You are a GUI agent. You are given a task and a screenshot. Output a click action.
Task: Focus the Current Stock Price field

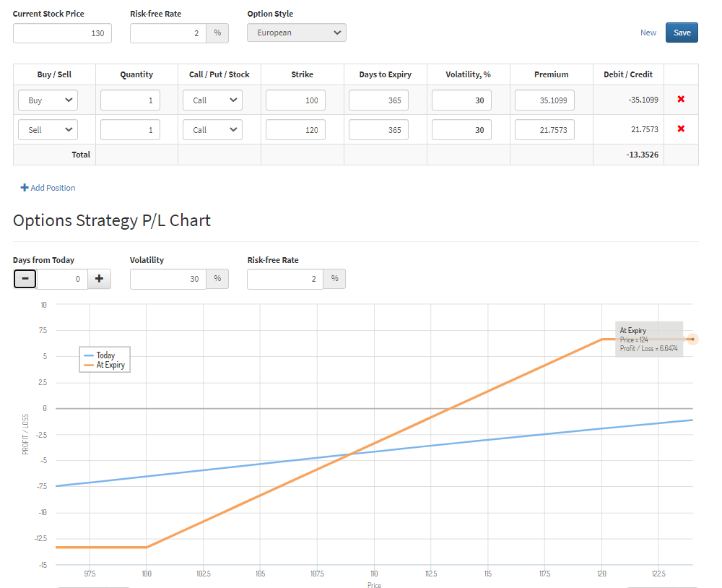point(62,33)
